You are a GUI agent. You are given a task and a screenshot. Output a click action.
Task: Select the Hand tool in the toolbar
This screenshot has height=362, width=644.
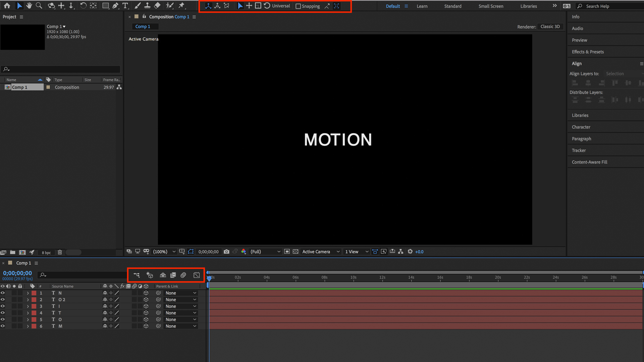[29, 6]
